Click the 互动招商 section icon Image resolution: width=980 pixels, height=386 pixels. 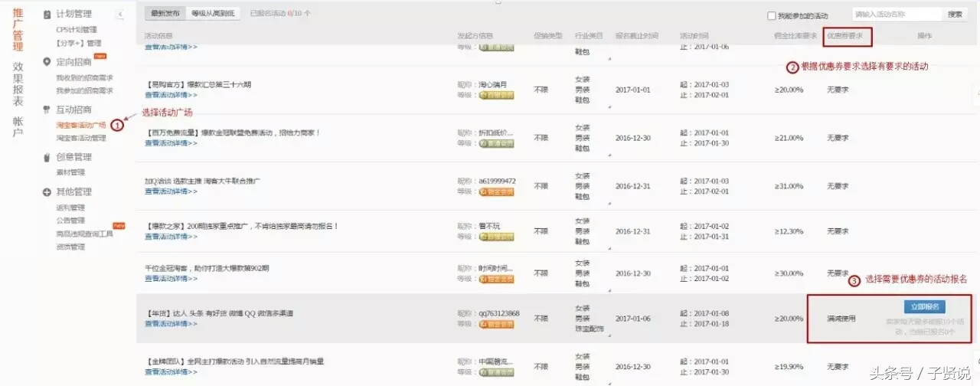click(x=47, y=110)
